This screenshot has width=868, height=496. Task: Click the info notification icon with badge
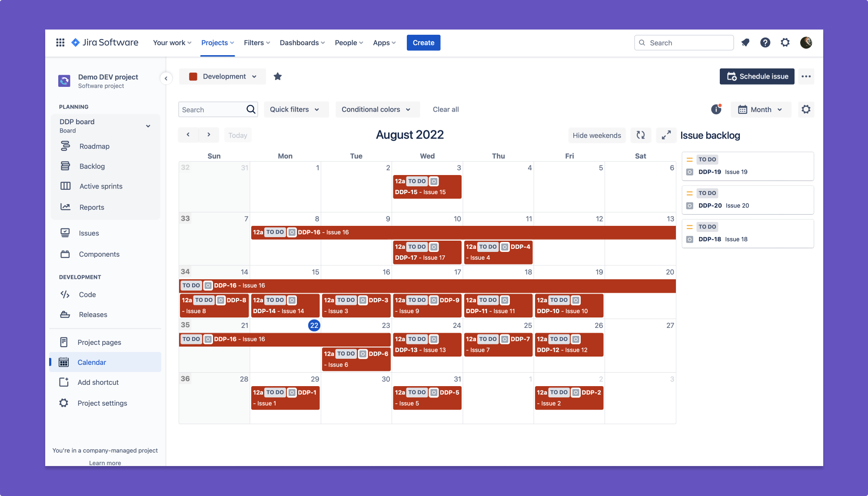tap(716, 109)
